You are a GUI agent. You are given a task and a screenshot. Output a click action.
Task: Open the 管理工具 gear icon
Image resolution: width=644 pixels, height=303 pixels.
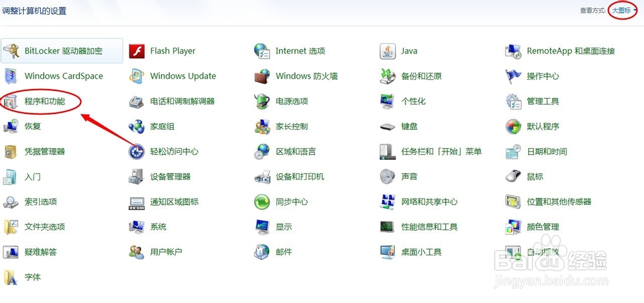tap(513, 102)
